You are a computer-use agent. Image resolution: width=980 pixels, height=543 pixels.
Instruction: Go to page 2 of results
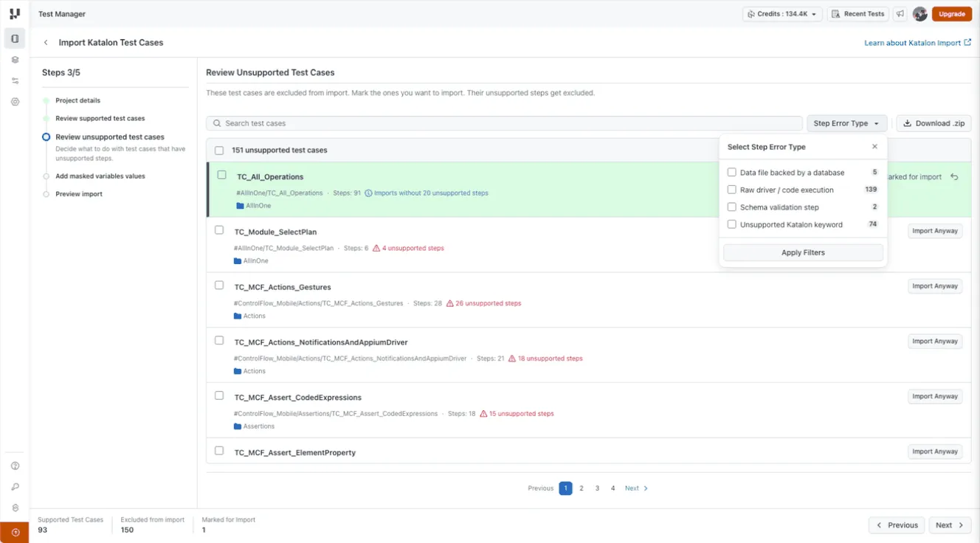pos(582,488)
